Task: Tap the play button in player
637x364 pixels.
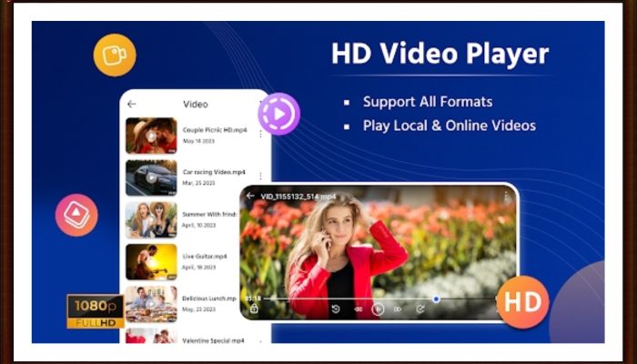Action: [x=378, y=309]
